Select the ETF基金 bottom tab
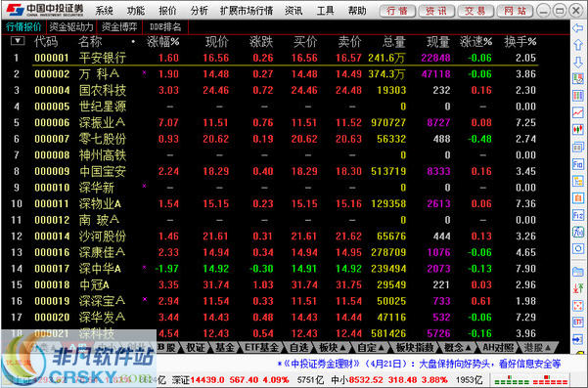 click(261, 348)
